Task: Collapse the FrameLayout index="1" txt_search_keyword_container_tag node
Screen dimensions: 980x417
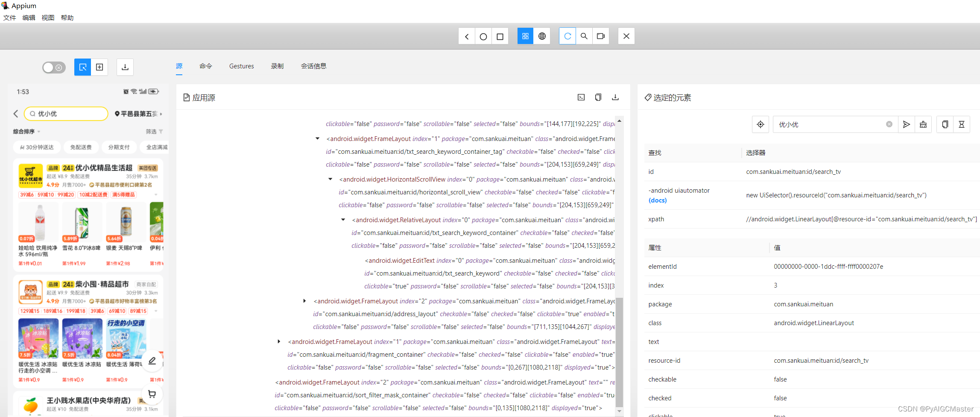Action: tap(317, 138)
